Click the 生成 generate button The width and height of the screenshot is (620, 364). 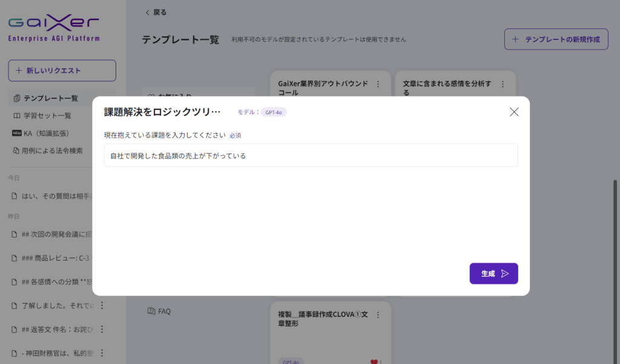(493, 273)
